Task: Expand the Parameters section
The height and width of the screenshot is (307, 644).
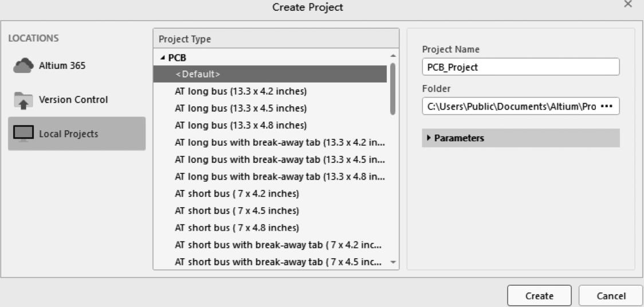Action: [x=429, y=138]
